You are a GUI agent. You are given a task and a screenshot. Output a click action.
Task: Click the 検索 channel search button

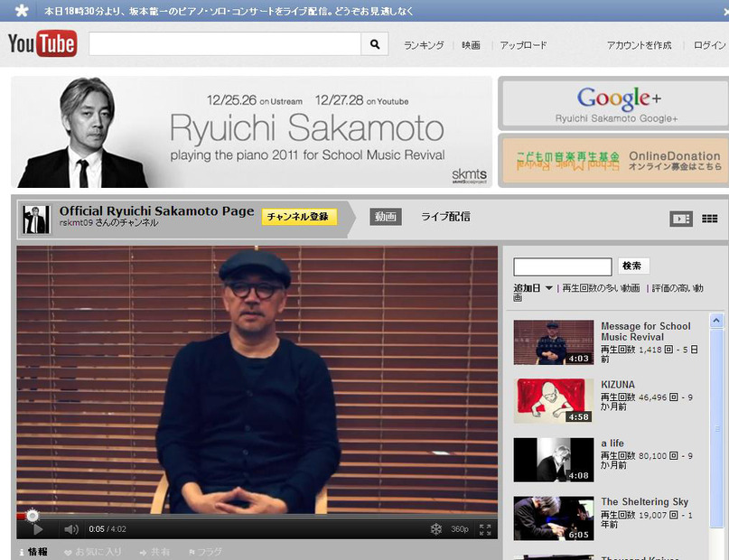(x=631, y=266)
